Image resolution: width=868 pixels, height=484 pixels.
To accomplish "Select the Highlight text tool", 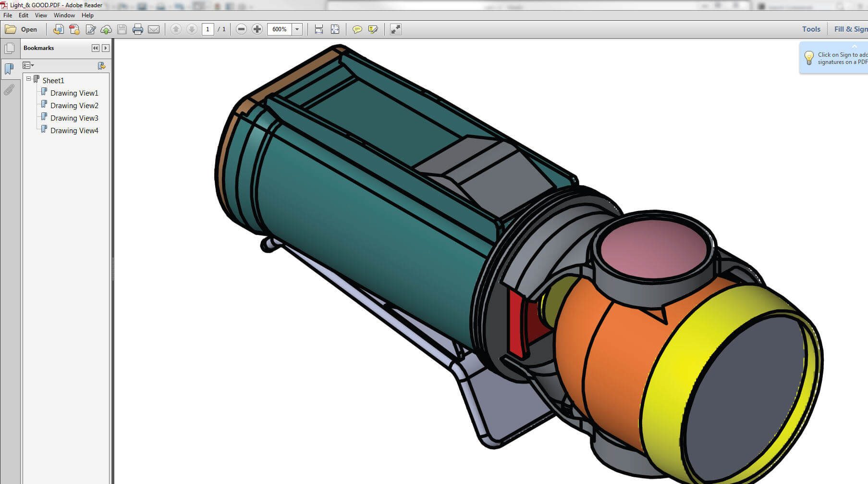I will pyautogui.click(x=373, y=29).
